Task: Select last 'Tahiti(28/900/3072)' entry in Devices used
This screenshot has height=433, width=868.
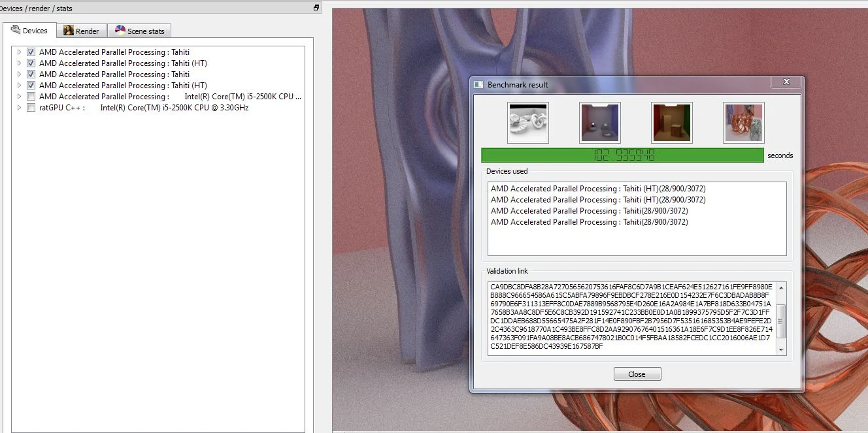Action: (x=590, y=222)
